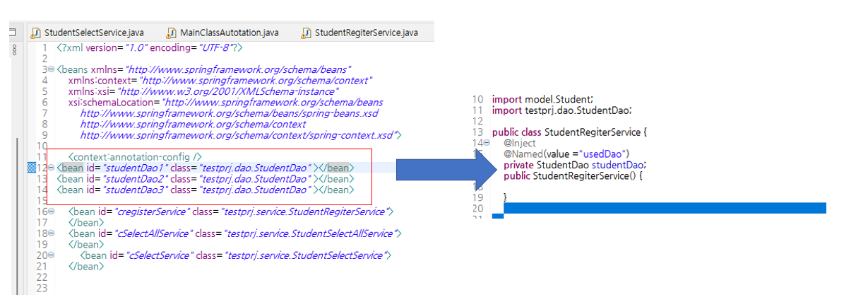
Task: Click the closing bean tag on line 17
Action: [86, 222]
